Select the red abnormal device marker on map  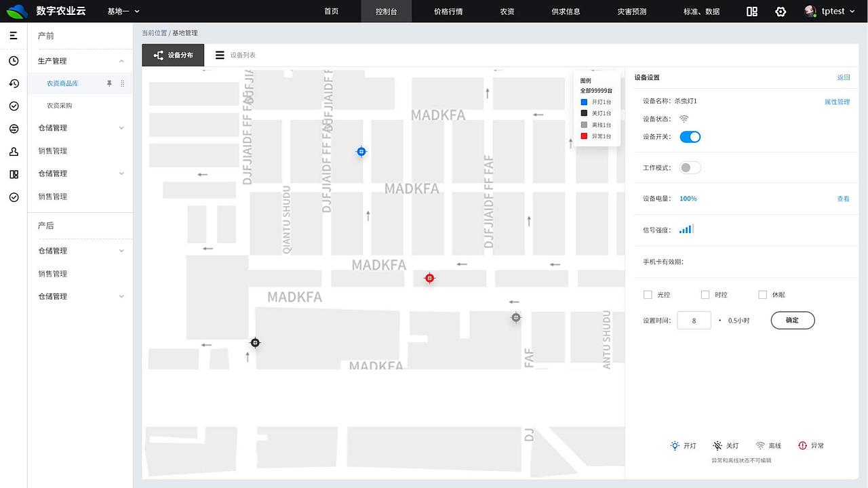point(429,278)
